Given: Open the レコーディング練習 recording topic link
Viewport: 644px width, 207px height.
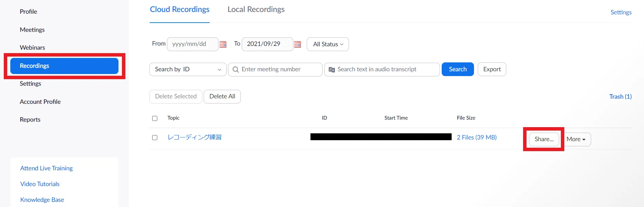Looking at the screenshot, I should coord(194,137).
